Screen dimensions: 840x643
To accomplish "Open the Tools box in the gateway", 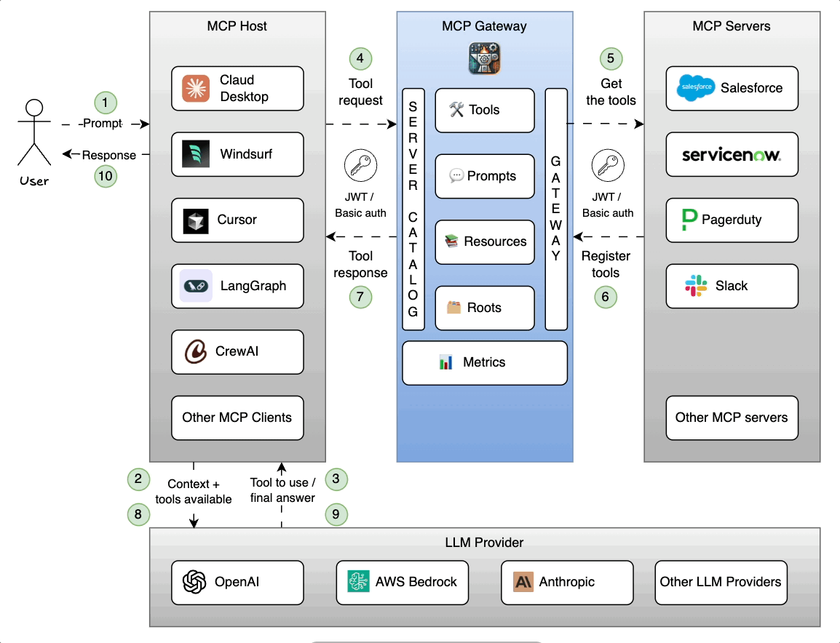I will [x=485, y=110].
